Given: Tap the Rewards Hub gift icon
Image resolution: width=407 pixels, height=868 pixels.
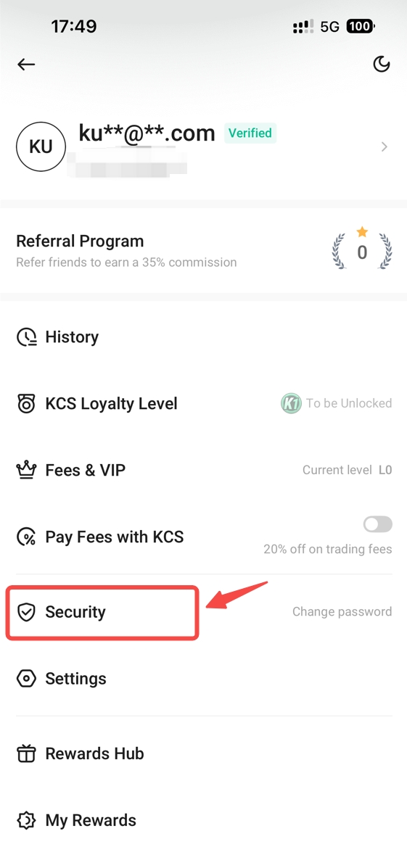Looking at the screenshot, I should pyautogui.click(x=27, y=753).
